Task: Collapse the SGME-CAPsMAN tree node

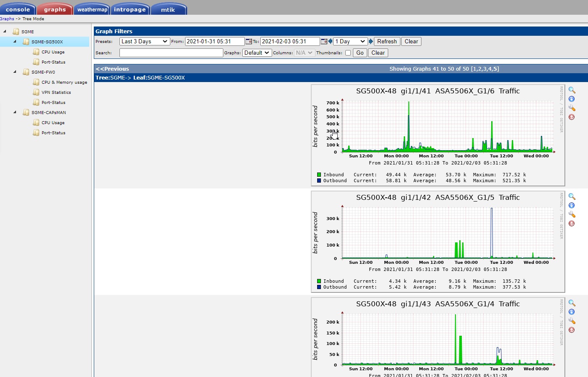Action: 15,112
